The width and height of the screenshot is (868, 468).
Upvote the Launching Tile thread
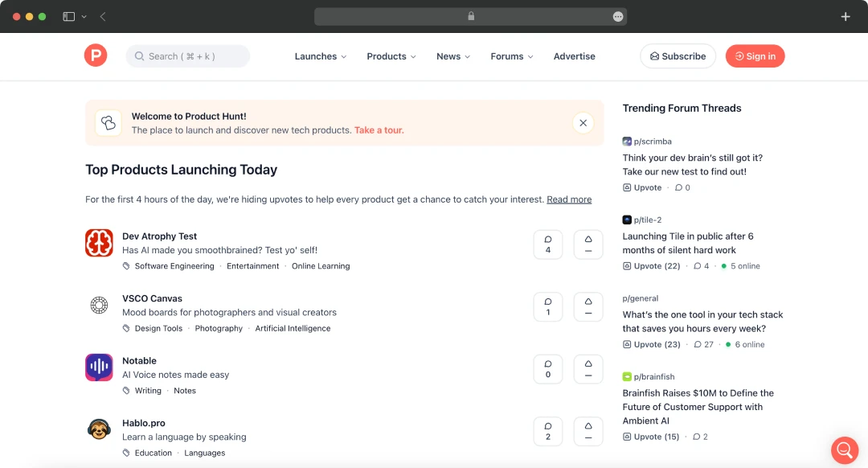(651, 266)
